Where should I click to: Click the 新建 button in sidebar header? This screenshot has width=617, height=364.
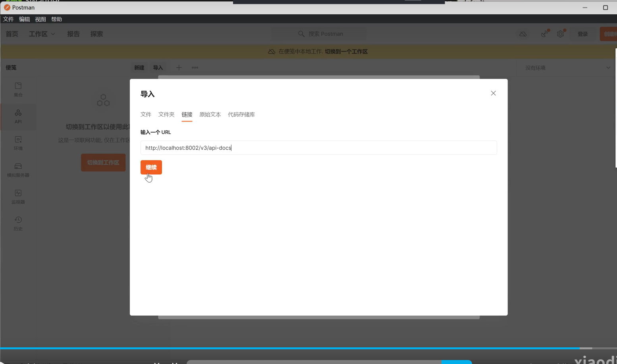tap(139, 67)
